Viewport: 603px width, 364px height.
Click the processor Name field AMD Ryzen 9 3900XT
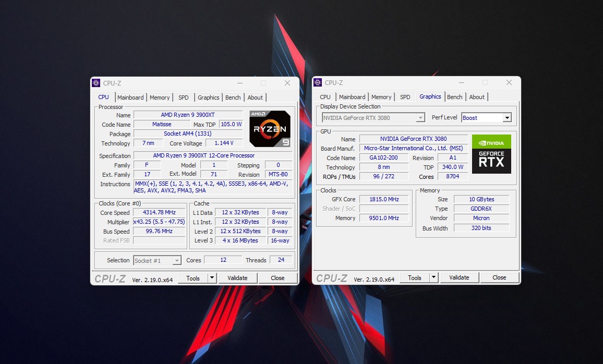point(188,115)
